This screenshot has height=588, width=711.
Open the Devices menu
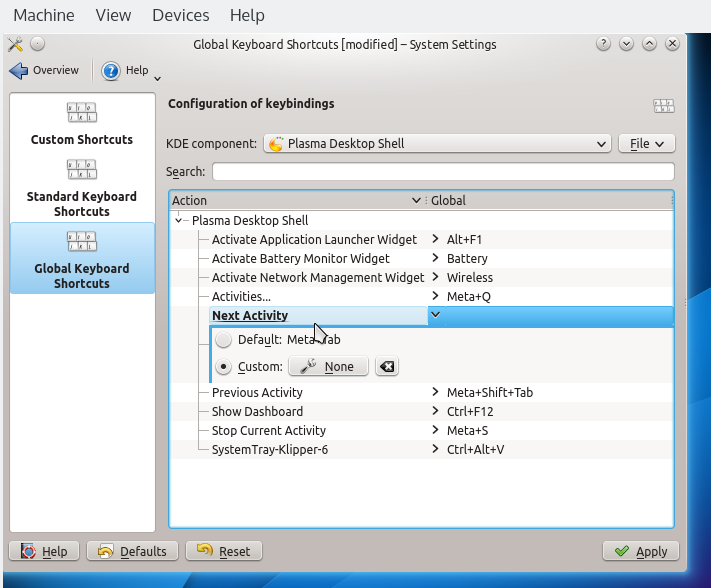[x=180, y=15]
